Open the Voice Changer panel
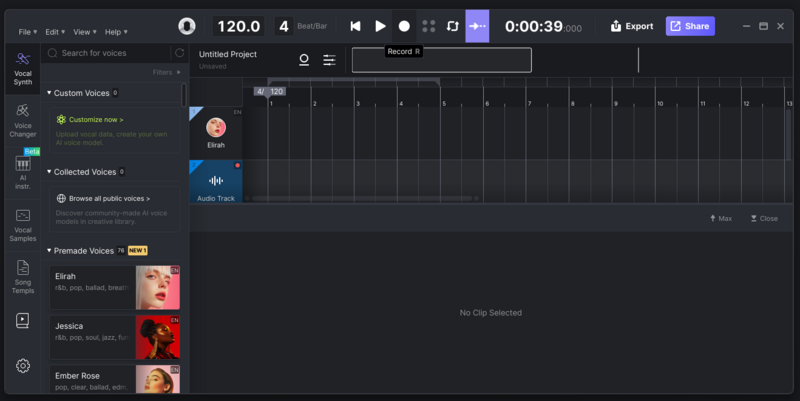This screenshot has width=800, height=401. coord(22,120)
